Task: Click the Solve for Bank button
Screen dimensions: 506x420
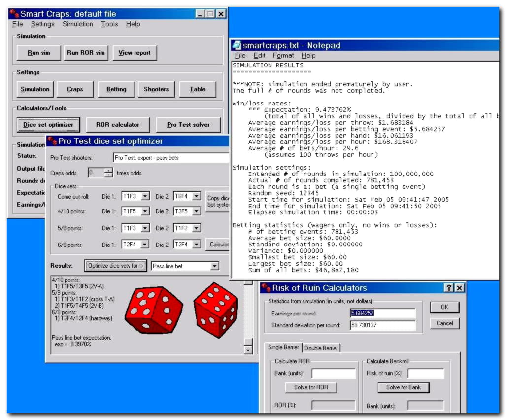Action: (x=404, y=387)
